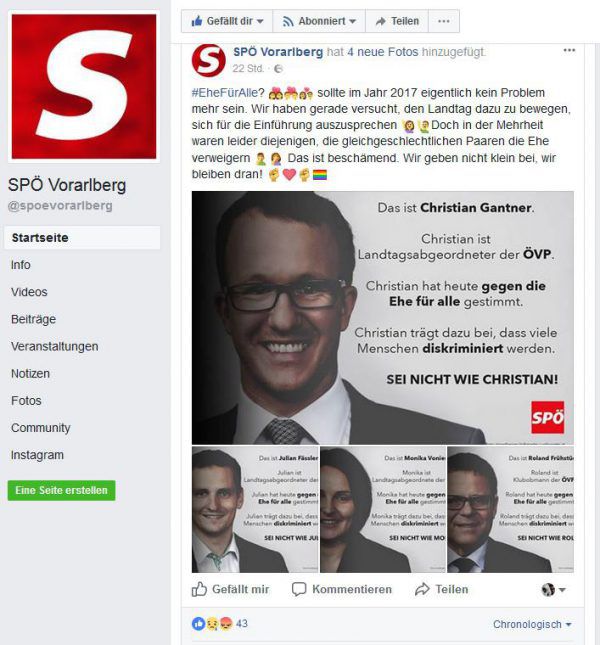Open the page header three-dot more menu

[444, 21]
